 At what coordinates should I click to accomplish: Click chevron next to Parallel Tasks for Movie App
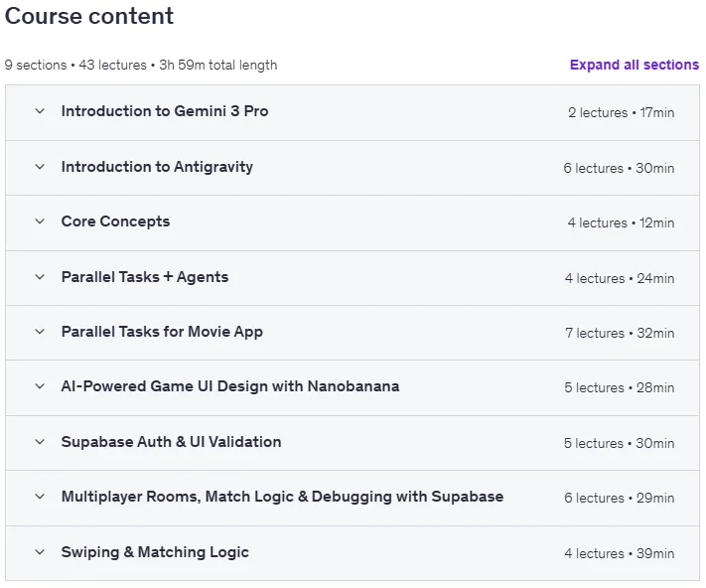(40, 332)
